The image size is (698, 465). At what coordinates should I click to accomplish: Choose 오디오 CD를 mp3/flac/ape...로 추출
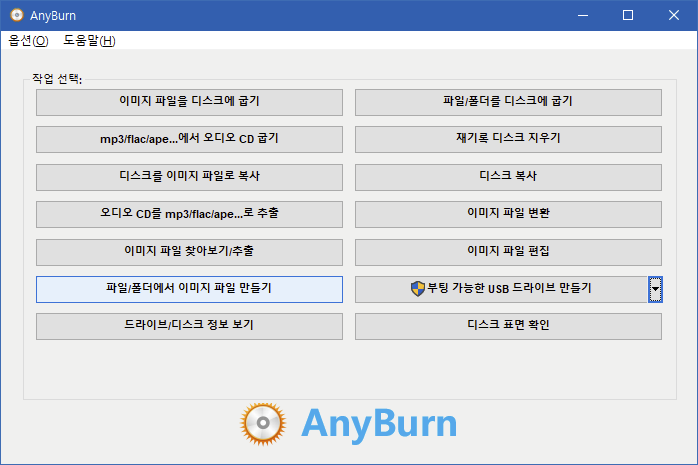[189, 214]
